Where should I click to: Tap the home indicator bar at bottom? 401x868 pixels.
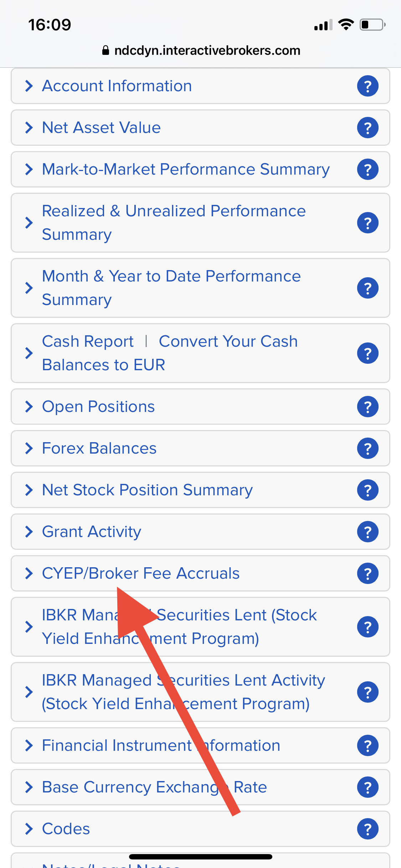pos(200,857)
